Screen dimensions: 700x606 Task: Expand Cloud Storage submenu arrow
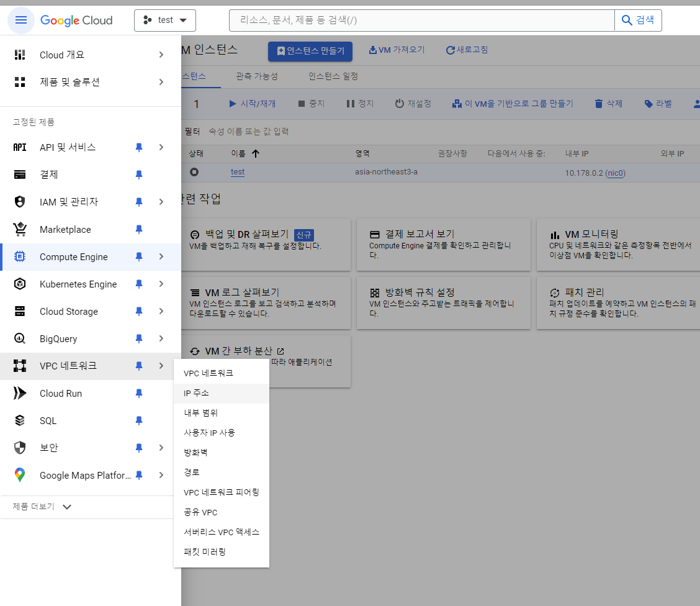[x=161, y=311]
